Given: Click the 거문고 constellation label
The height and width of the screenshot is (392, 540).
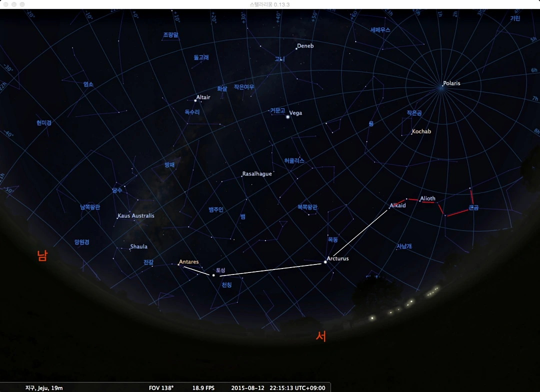Looking at the screenshot, I should pyautogui.click(x=277, y=110).
